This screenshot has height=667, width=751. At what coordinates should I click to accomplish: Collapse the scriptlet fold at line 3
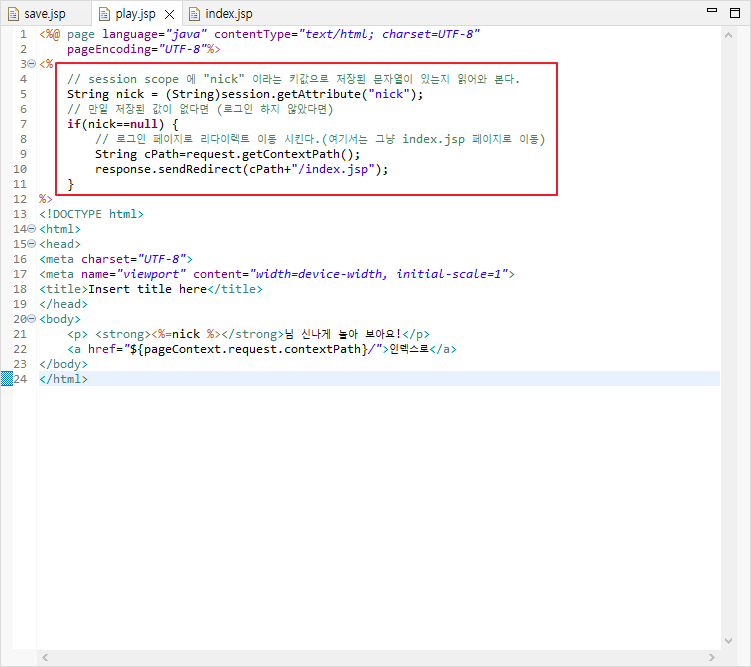(x=32, y=64)
